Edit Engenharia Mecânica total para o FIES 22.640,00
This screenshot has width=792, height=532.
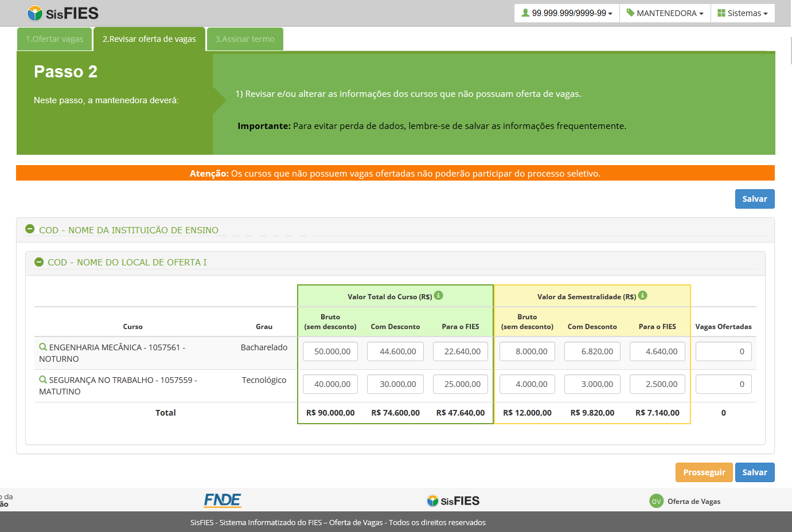461,351
